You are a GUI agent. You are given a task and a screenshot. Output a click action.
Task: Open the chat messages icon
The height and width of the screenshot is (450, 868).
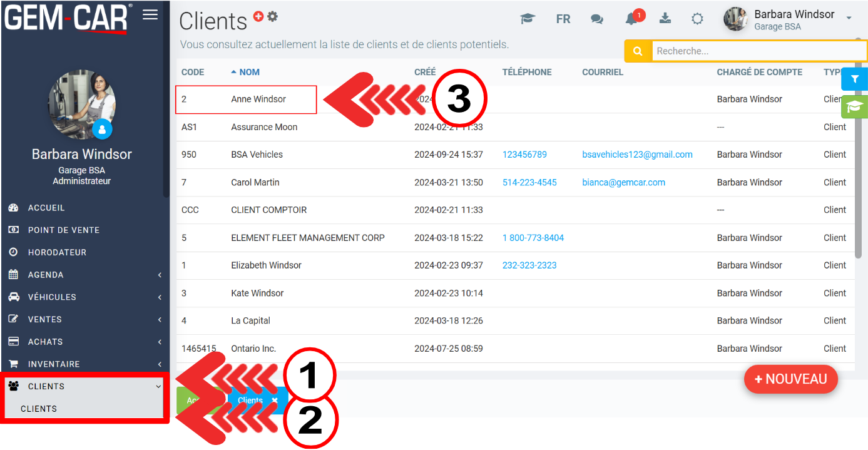tap(597, 19)
